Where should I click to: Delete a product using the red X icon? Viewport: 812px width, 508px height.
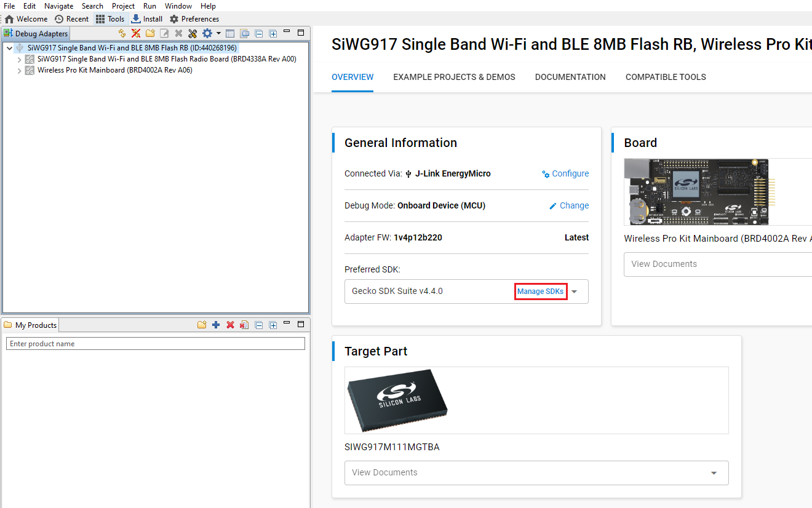click(230, 325)
